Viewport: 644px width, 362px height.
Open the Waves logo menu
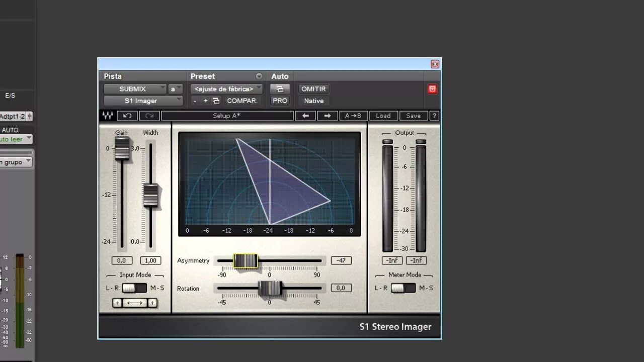coord(108,116)
